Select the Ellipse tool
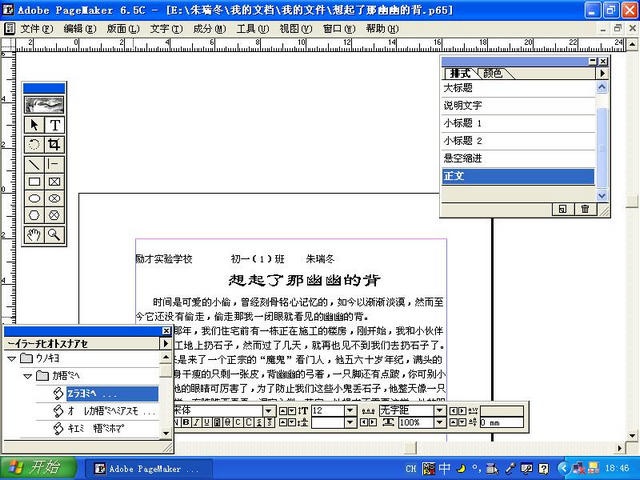Image resolution: width=640 pixels, height=480 pixels. pos(34,198)
